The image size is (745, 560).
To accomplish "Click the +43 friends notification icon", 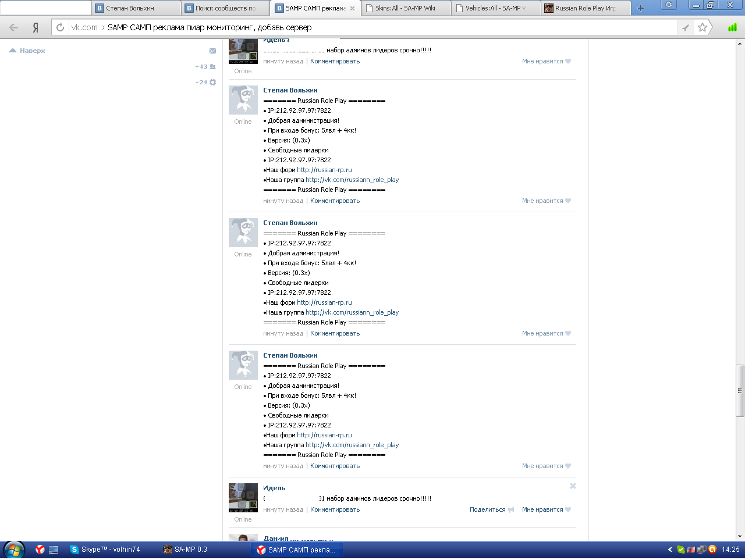I will pyautogui.click(x=205, y=66).
